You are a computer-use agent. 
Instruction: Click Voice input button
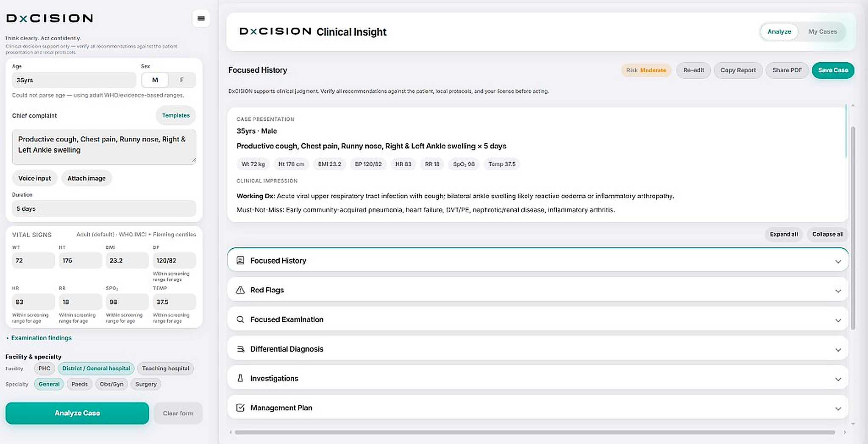pyautogui.click(x=35, y=178)
